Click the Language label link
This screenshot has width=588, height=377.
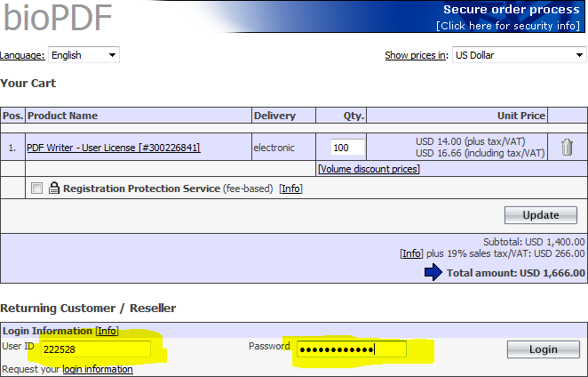[x=22, y=55]
